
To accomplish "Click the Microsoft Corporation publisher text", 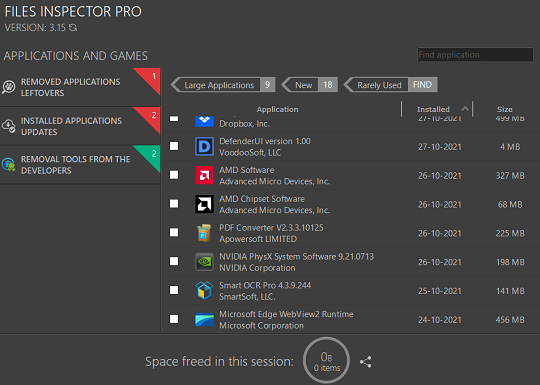I will [x=261, y=325].
